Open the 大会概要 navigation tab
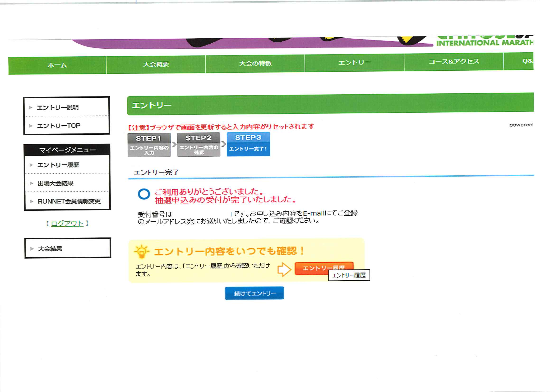The image size is (555, 392). click(156, 64)
